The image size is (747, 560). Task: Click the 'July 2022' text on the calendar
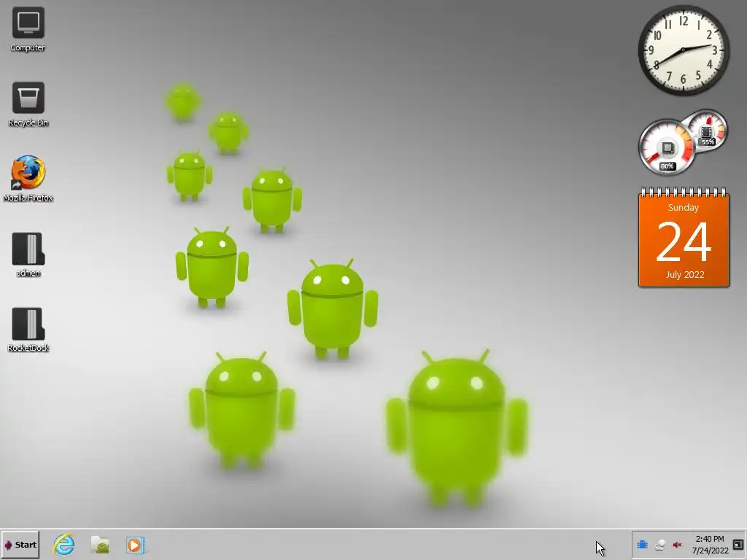[x=685, y=275]
